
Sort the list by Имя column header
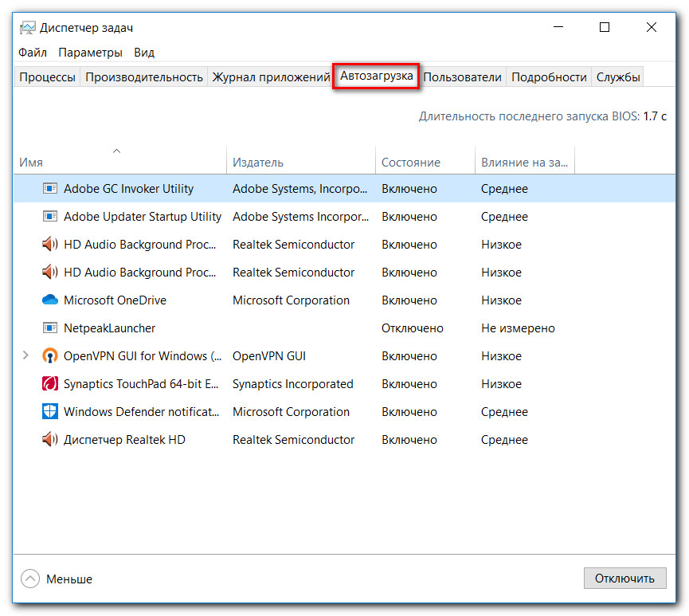click(x=31, y=162)
